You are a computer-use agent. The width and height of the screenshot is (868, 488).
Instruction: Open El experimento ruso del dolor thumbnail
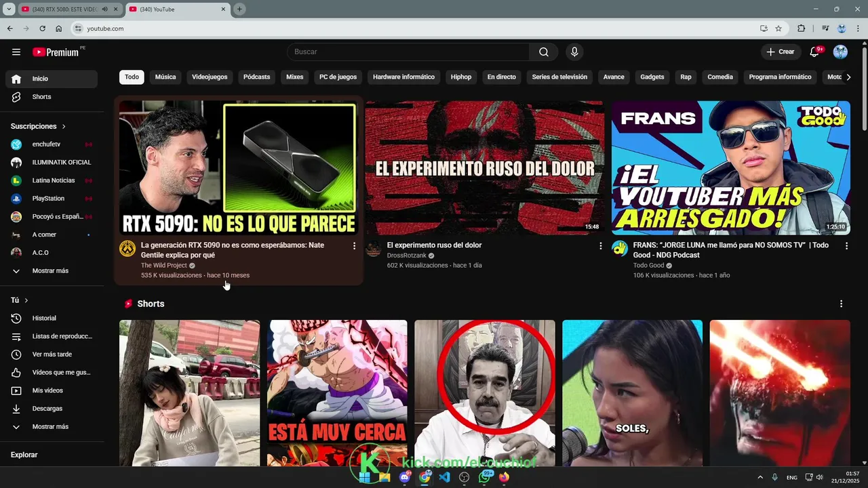[x=485, y=168]
